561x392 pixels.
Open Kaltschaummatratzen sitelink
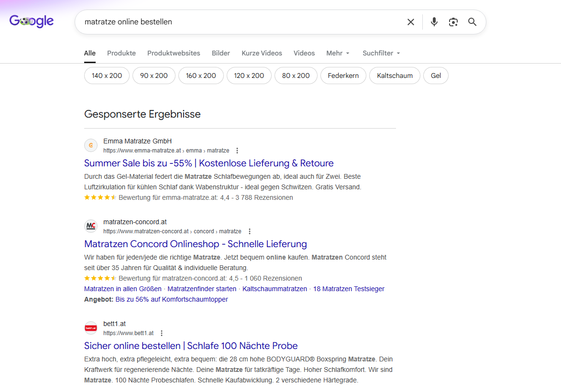pyautogui.click(x=275, y=289)
